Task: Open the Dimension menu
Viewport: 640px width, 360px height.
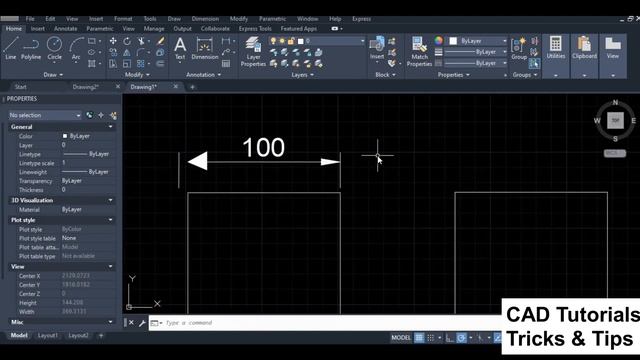Action: (x=205, y=19)
